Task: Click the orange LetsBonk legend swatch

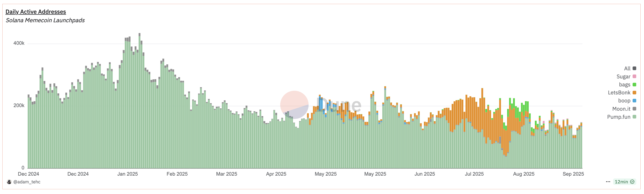Action: [x=634, y=93]
